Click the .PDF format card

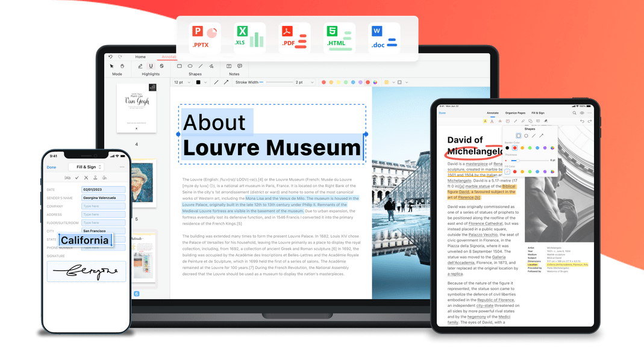pos(295,38)
